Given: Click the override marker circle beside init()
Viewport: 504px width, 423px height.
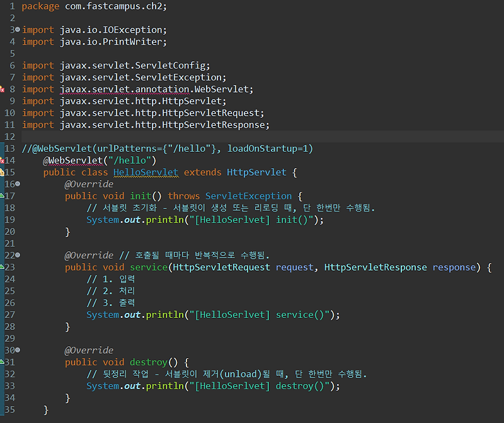Looking at the screenshot, I should click(18, 183).
